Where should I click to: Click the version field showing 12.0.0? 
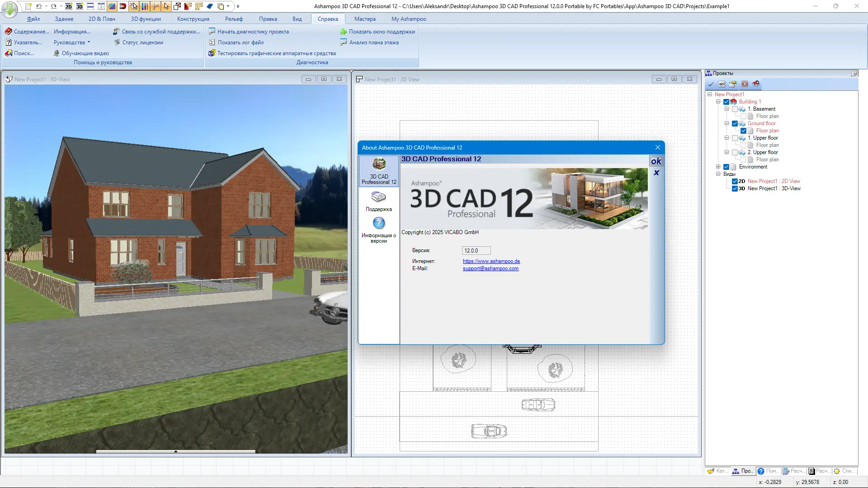point(476,251)
